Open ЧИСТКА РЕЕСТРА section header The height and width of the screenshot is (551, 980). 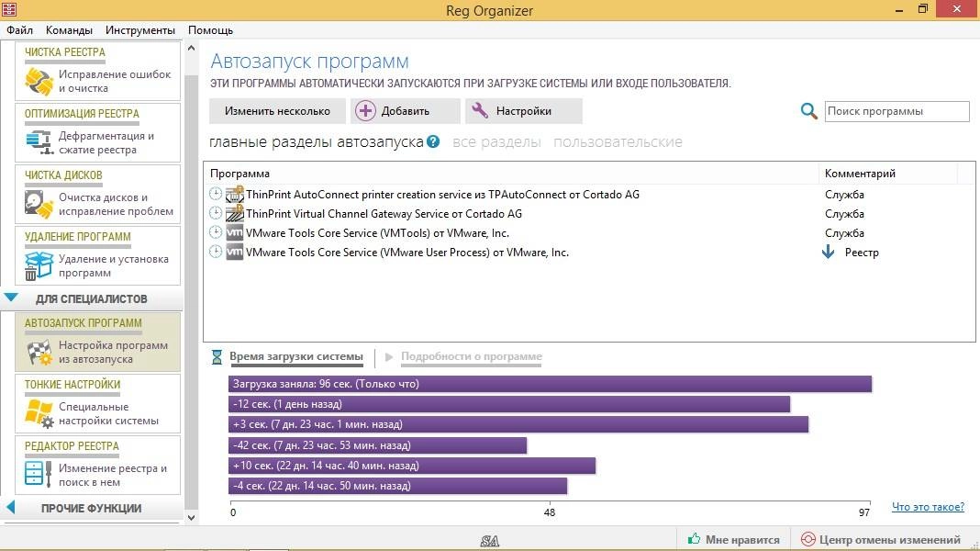point(65,52)
